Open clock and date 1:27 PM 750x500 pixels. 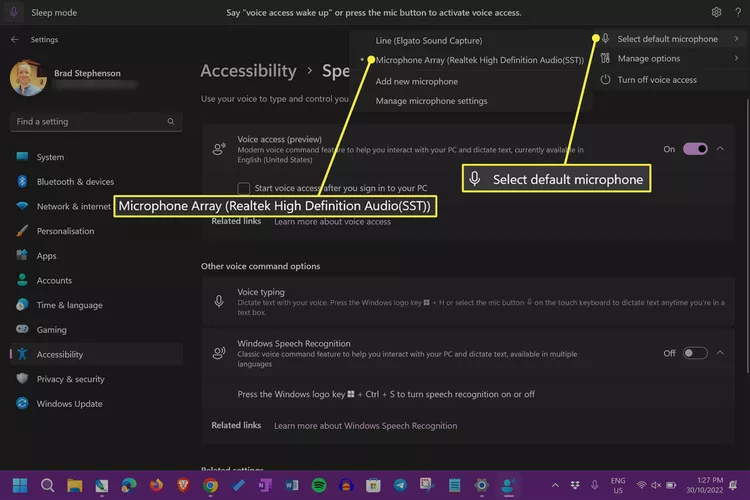705,485
